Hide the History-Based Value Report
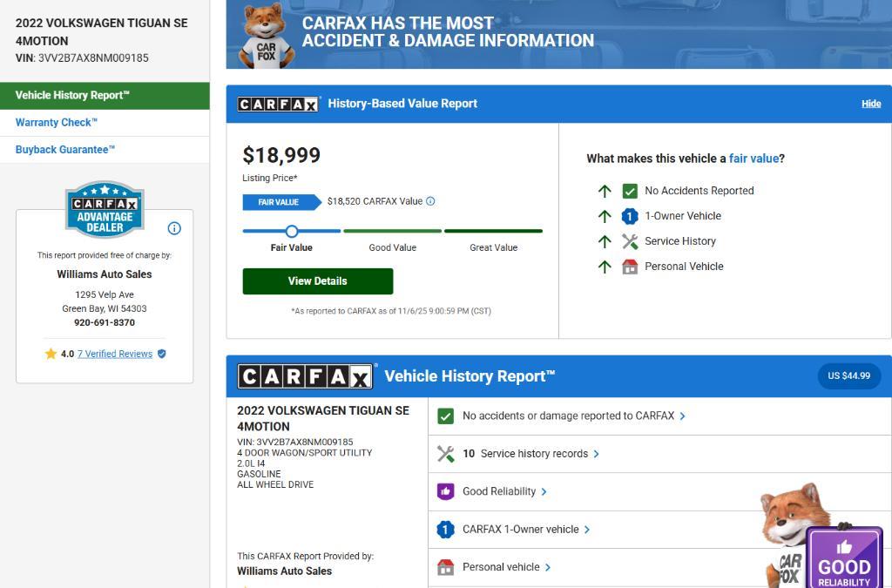This screenshot has width=892, height=588. (x=871, y=104)
